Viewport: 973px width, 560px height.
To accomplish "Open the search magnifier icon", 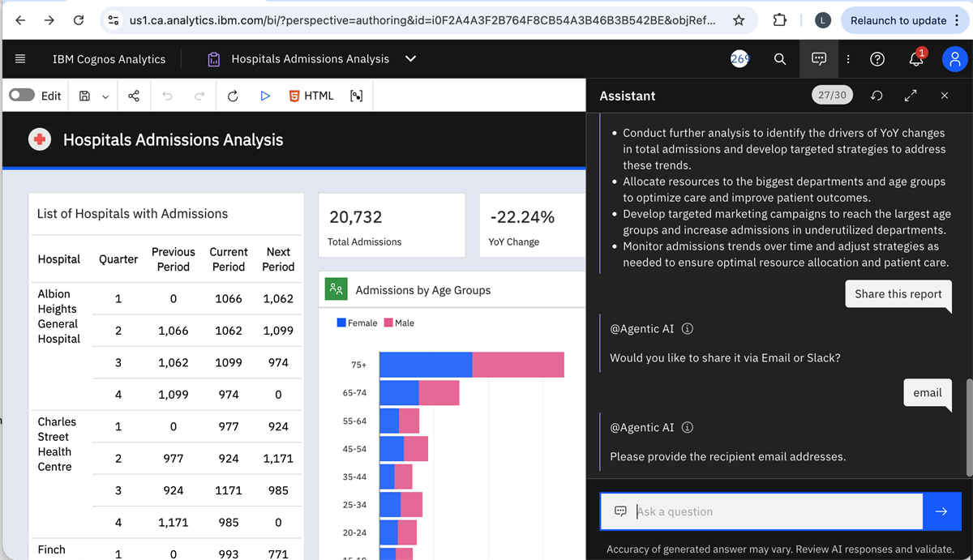I will pos(779,59).
